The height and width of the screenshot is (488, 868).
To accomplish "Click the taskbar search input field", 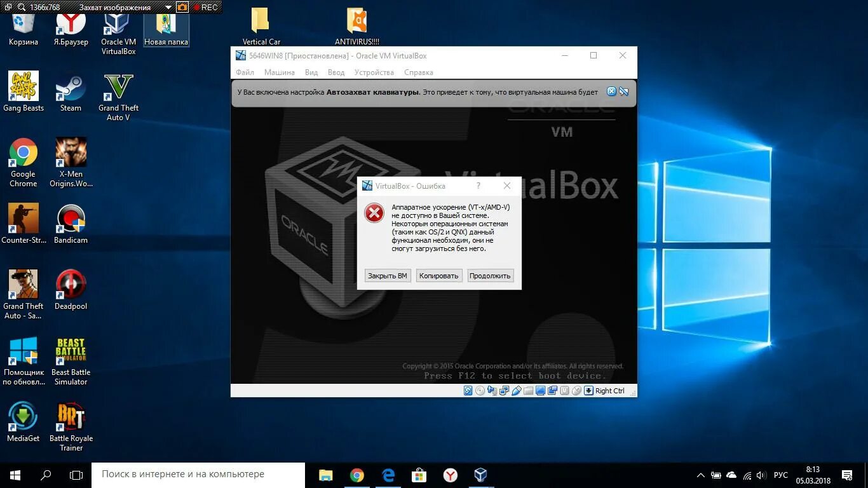I will click(x=198, y=475).
